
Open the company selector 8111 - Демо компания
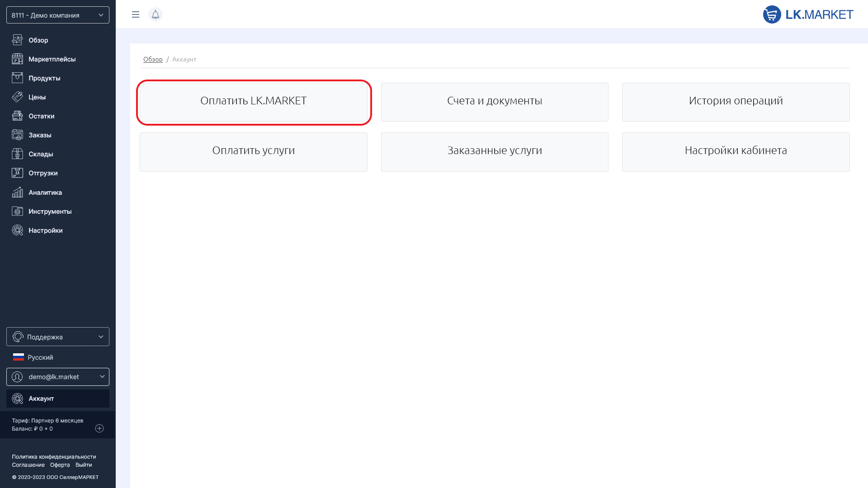58,15
